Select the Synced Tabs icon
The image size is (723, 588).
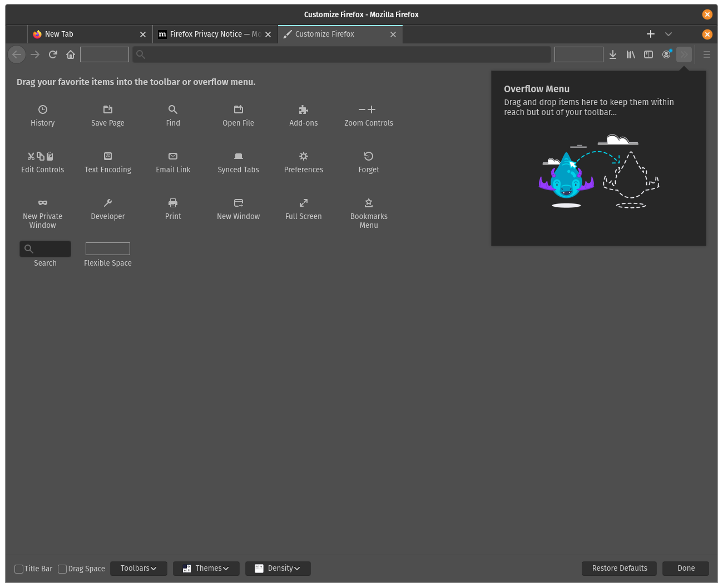pyautogui.click(x=239, y=156)
